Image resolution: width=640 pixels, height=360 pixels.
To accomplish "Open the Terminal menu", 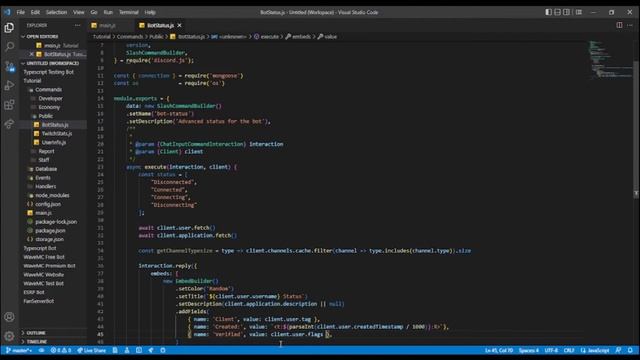I will tap(129, 12).
